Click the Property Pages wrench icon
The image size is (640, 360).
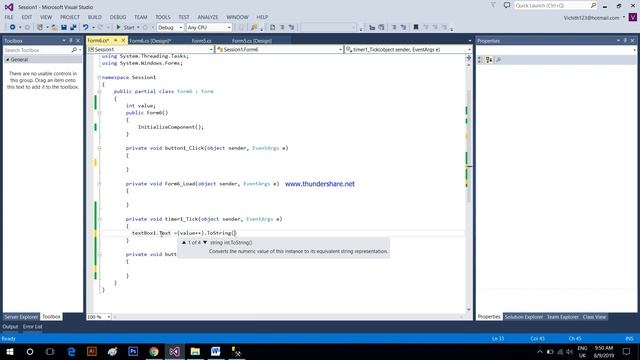(x=498, y=60)
